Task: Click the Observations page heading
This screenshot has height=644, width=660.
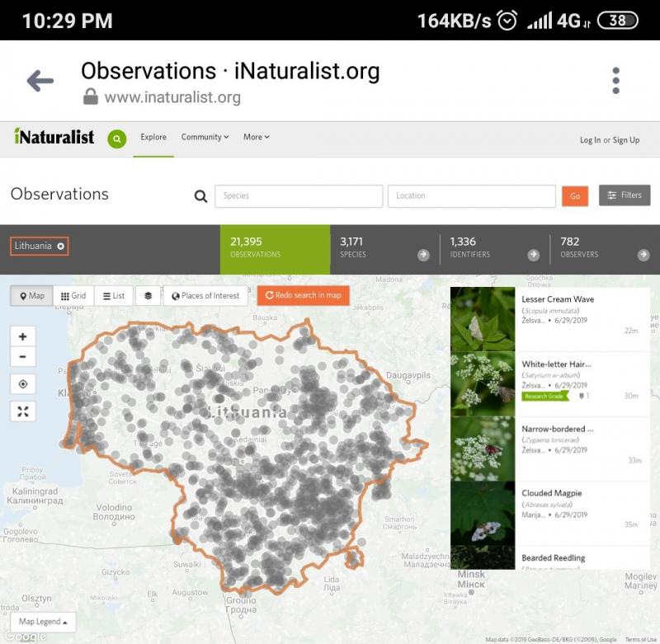Action: click(59, 194)
